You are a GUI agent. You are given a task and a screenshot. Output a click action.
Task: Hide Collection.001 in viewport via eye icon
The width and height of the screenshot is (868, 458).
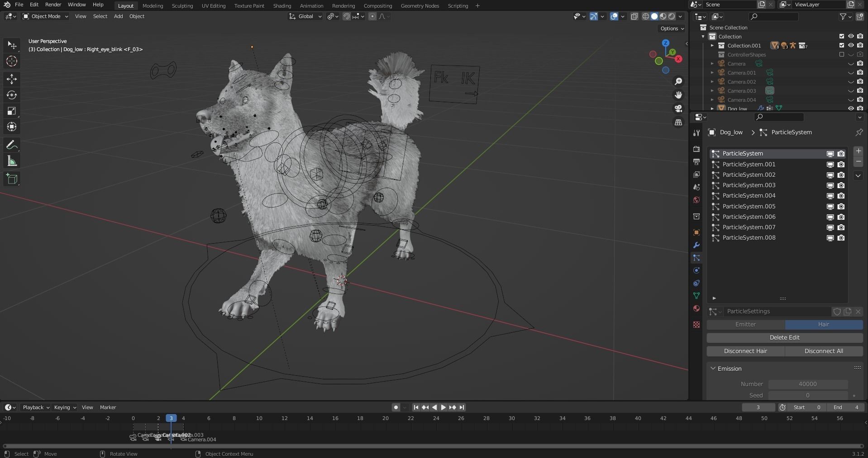851,45
